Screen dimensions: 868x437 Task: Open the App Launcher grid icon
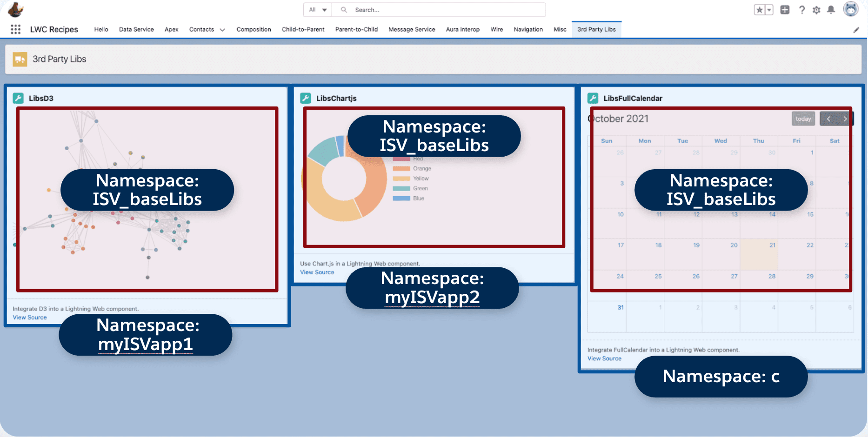[15, 29]
